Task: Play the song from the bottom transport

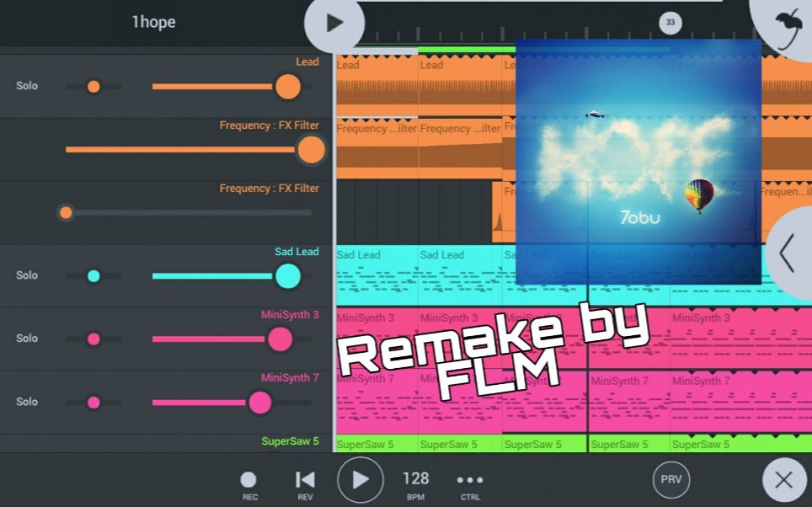Action: [x=361, y=480]
